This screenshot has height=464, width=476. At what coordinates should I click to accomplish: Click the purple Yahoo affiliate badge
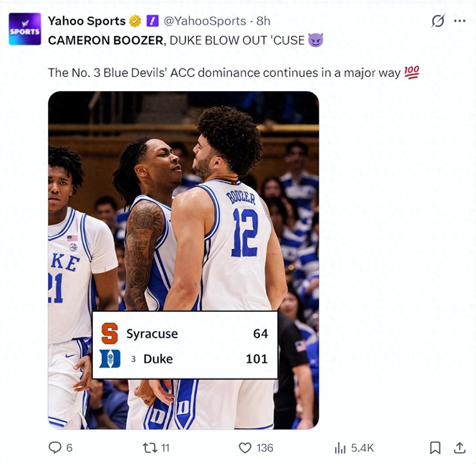pos(153,21)
